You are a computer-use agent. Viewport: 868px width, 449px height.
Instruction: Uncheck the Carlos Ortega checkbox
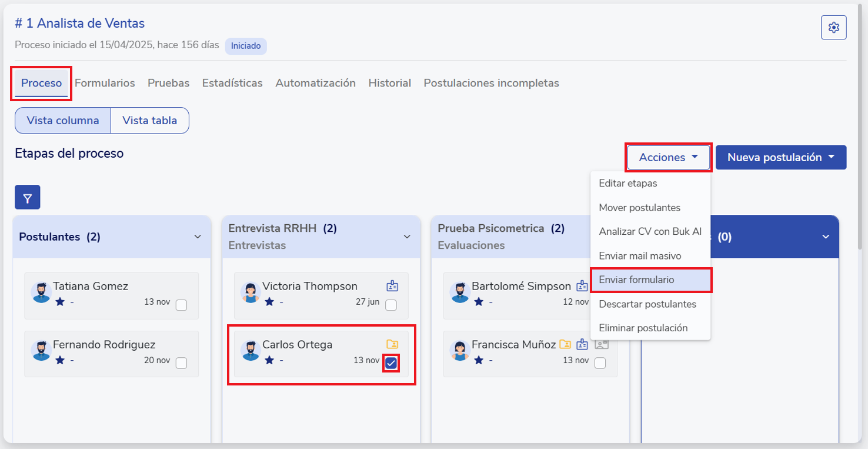coord(391,364)
